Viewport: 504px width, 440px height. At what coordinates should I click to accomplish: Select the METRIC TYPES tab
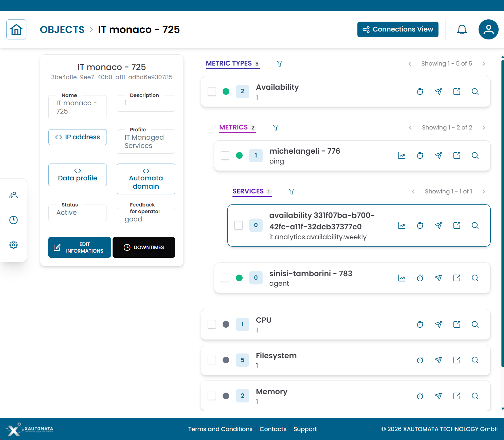pyautogui.click(x=233, y=64)
